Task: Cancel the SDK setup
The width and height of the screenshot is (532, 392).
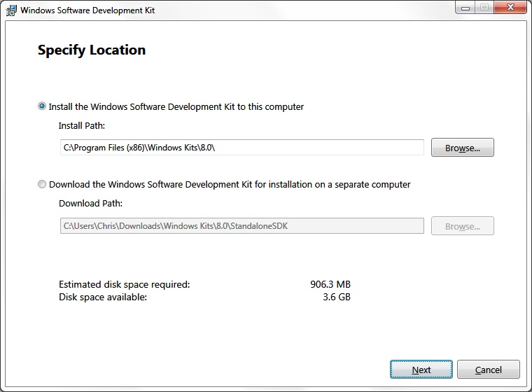Action: click(x=488, y=370)
